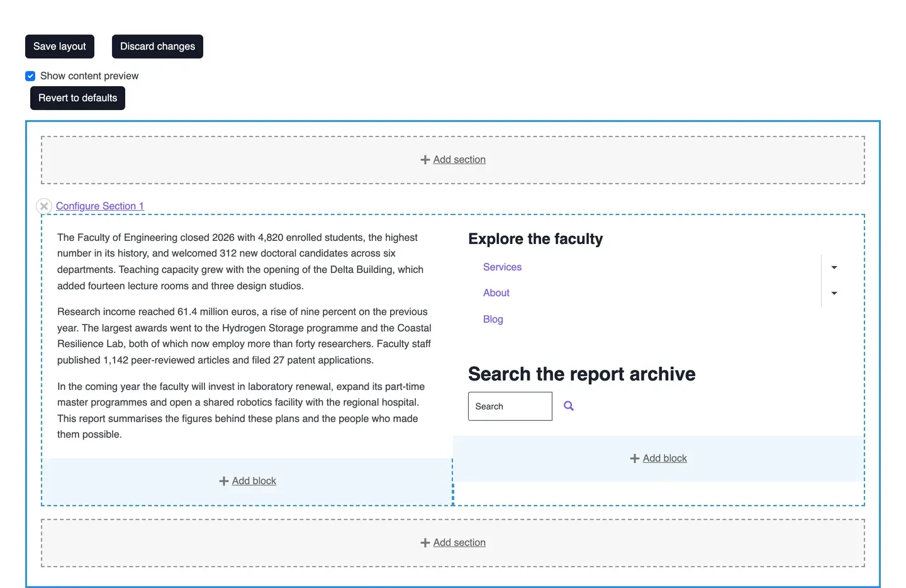Revert the layout to defaults
The height and width of the screenshot is (588, 906).
(x=77, y=98)
